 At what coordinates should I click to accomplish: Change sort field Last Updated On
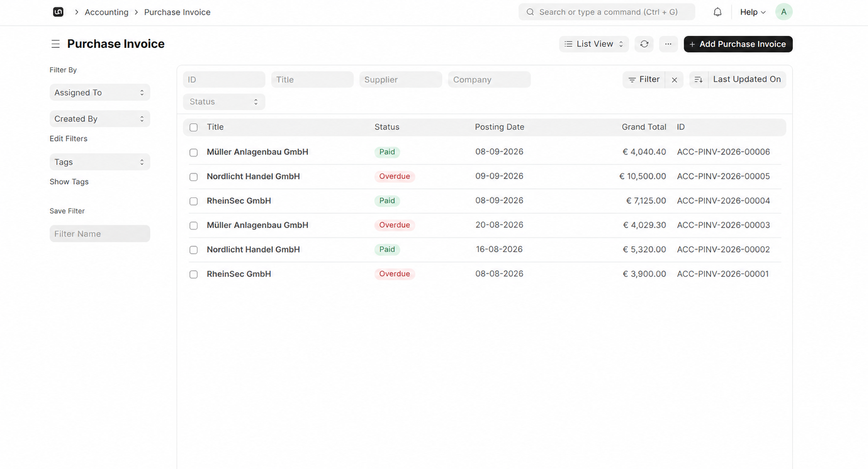point(746,79)
